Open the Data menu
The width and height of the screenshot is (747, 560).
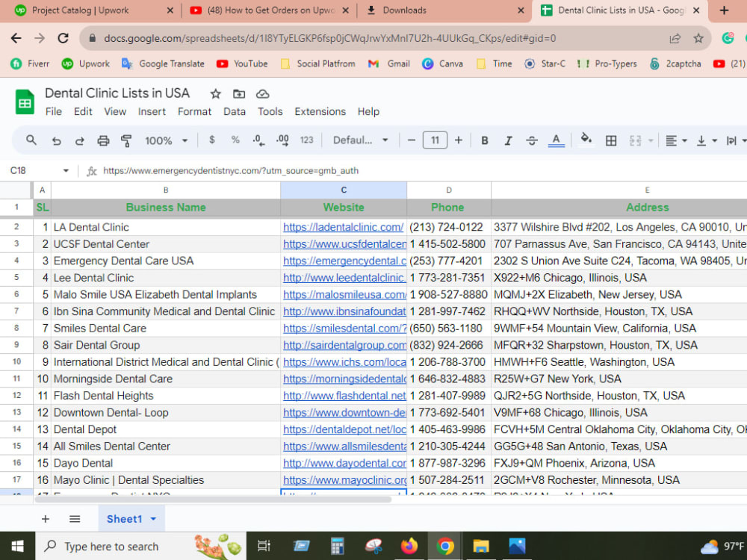point(235,111)
